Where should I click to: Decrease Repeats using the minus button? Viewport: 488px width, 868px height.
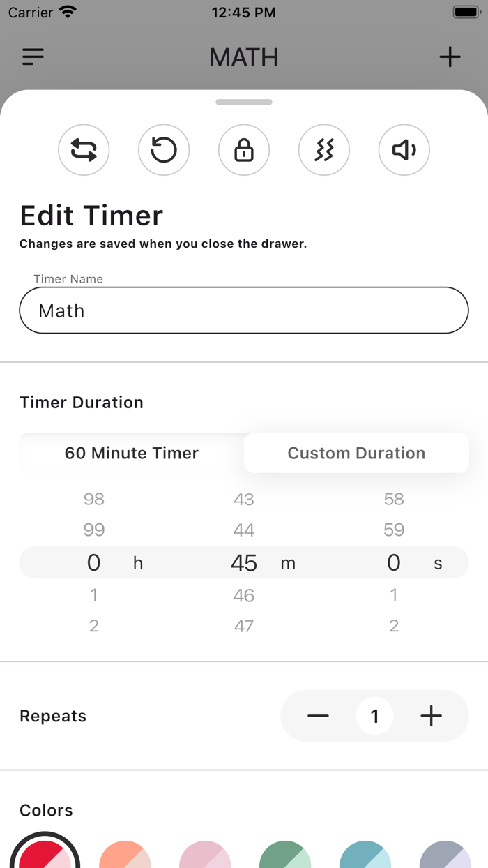click(x=318, y=716)
